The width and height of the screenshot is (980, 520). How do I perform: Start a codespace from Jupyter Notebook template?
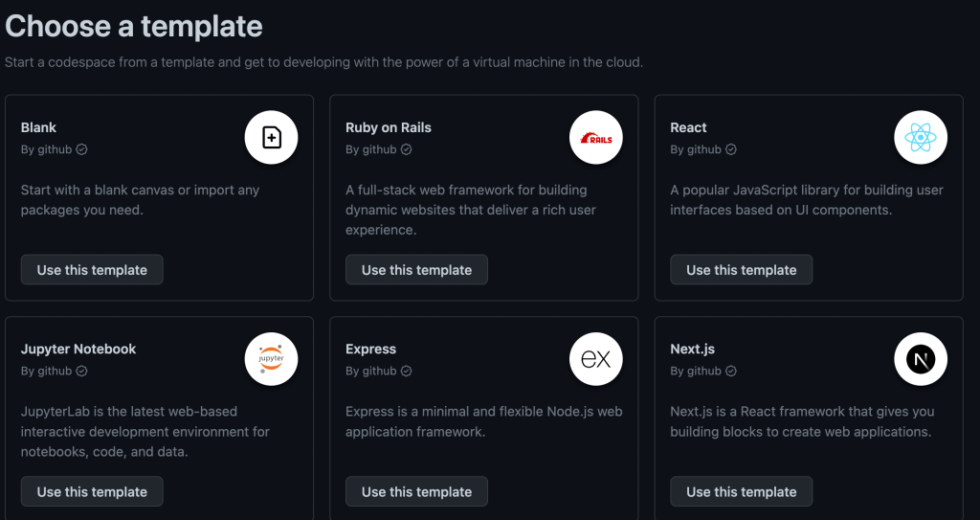tap(92, 491)
